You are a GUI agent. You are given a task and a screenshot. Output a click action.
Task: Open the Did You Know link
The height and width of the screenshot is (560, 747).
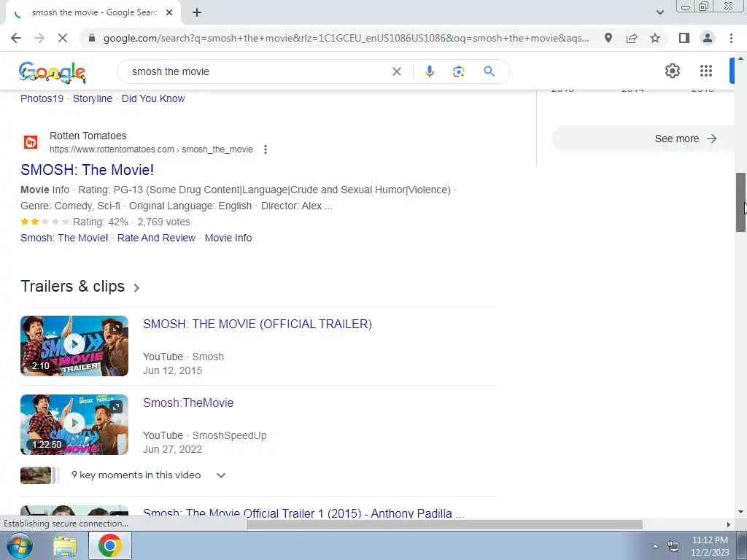[x=153, y=98]
